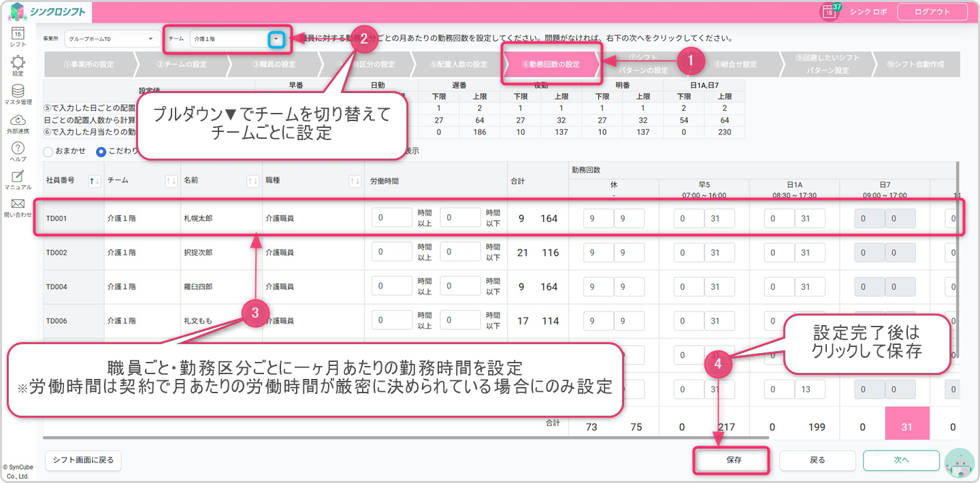Switch to step ②チームの設定
The image size is (980, 483).
click(182, 65)
